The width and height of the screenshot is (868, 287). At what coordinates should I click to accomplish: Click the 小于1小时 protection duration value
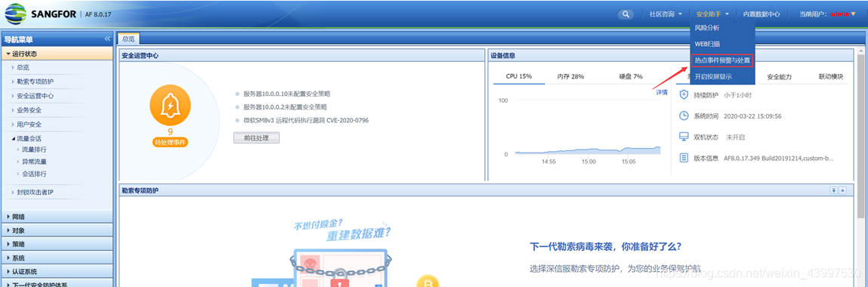click(x=737, y=95)
